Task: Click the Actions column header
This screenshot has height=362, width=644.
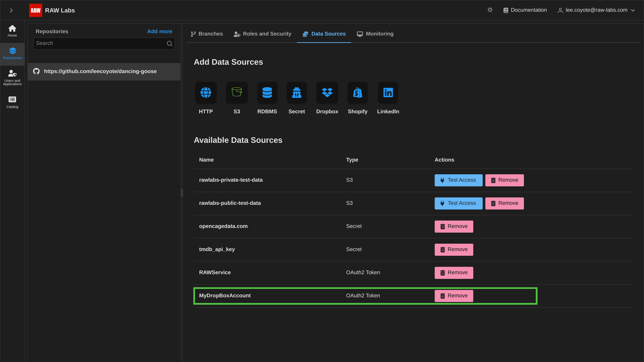Action: click(444, 160)
